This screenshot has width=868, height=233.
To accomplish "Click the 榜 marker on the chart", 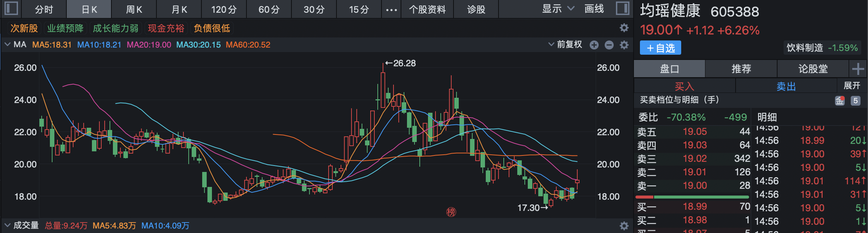I will tap(451, 212).
